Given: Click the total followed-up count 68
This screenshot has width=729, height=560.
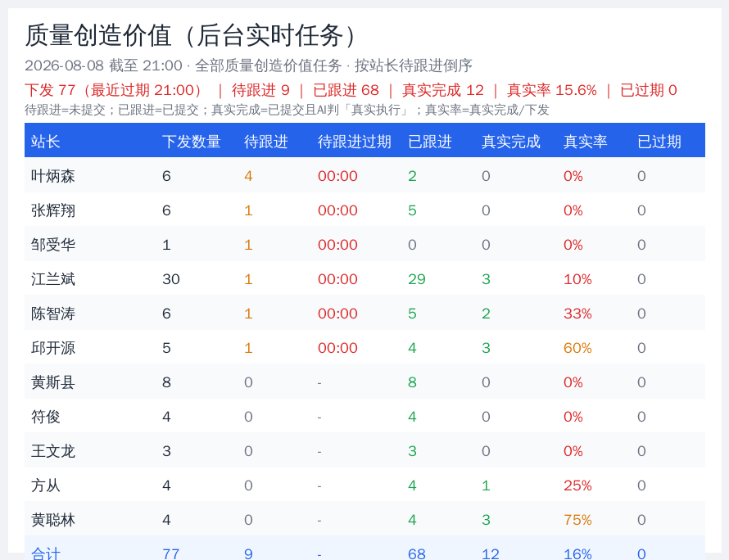Looking at the screenshot, I should (x=417, y=553).
